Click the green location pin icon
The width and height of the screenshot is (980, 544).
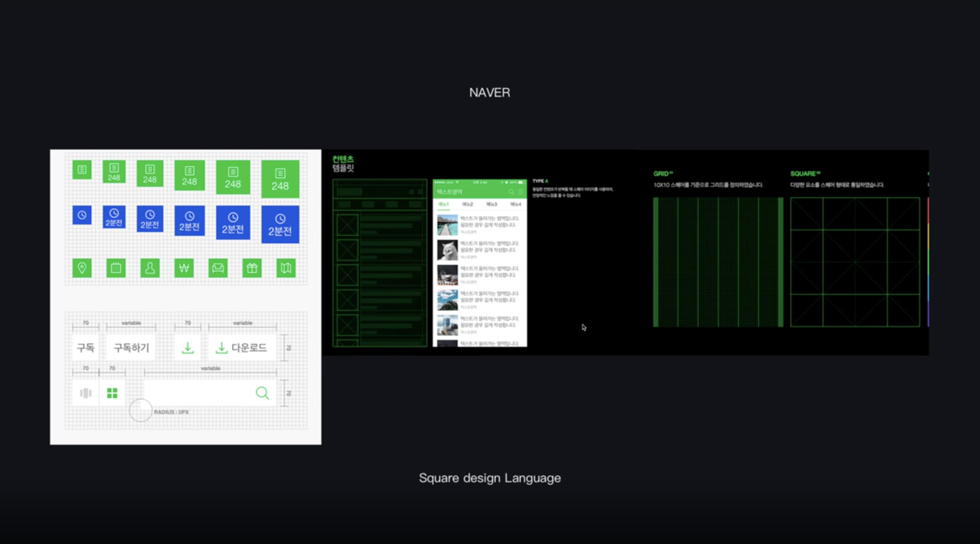(82, 268)
